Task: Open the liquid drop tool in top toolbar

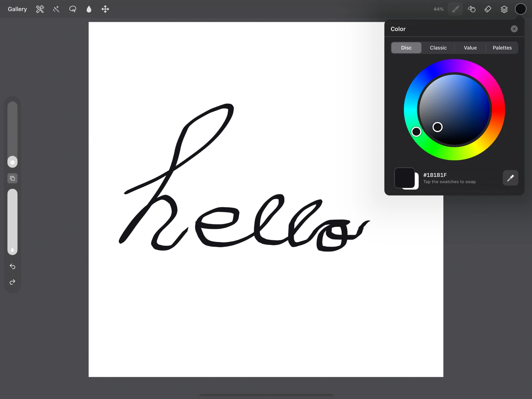Action: 89,9
